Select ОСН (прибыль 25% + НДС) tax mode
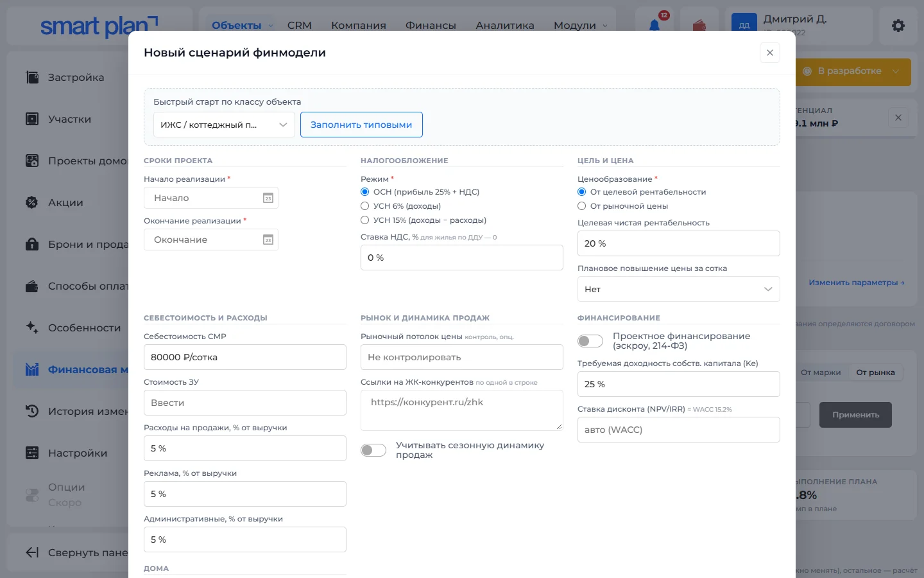Image resolution: width=924 pixels, height=578 pixels. [364, 192]
